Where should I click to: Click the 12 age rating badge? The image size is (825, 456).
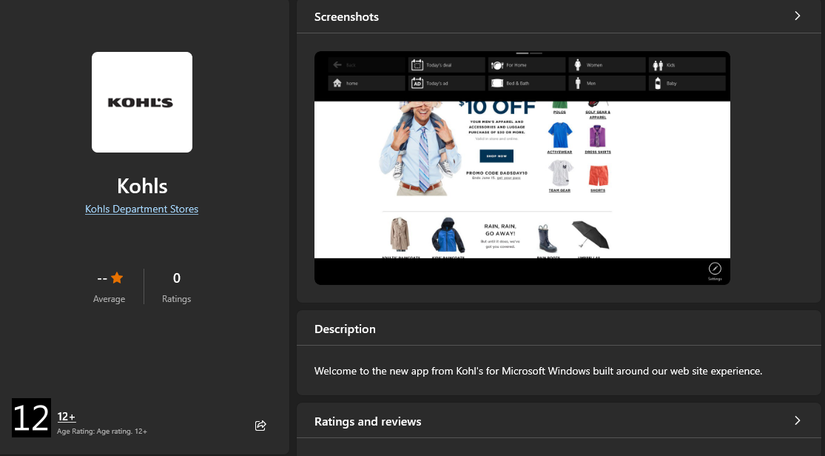point(32,418)
